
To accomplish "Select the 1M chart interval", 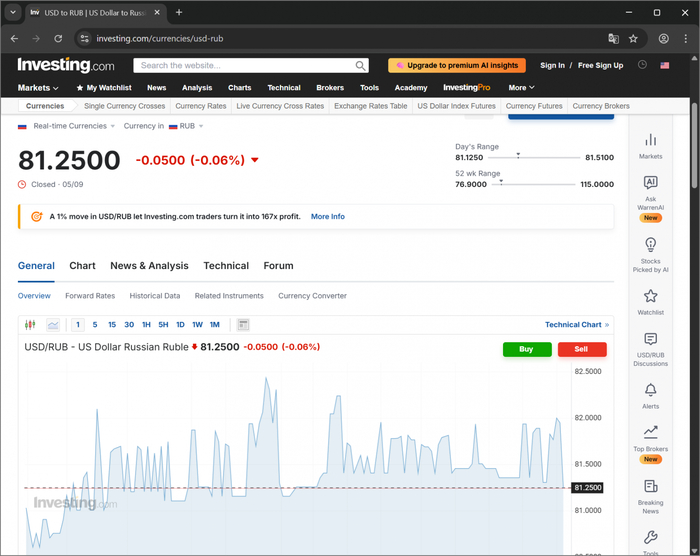I will pos(215,325).
